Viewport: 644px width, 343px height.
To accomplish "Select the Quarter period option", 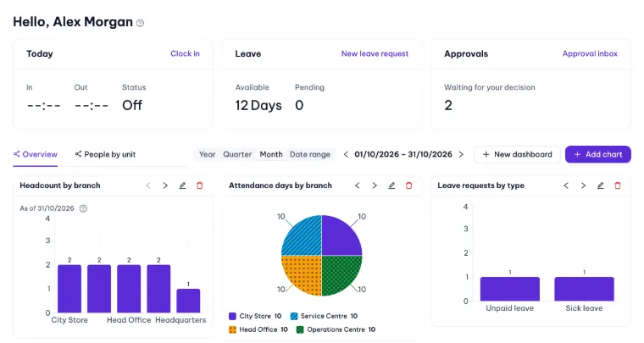I will 237,154.
